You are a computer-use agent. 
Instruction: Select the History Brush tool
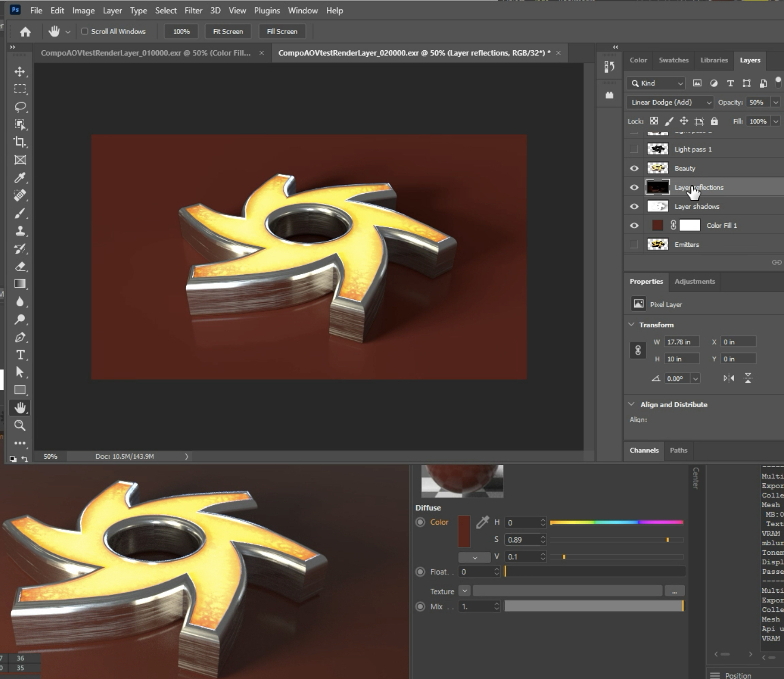tap(20, 248)
